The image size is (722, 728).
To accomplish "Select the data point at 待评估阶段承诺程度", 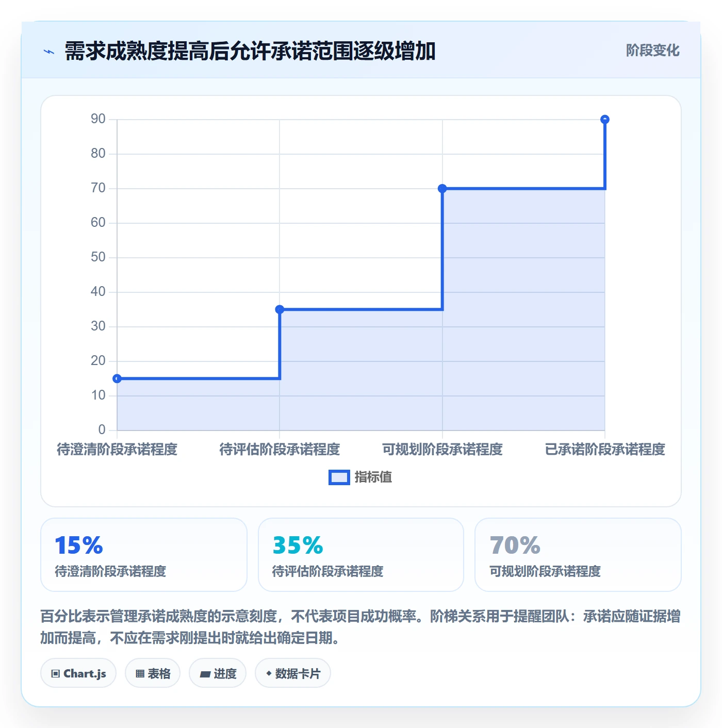I will point(280,309).
